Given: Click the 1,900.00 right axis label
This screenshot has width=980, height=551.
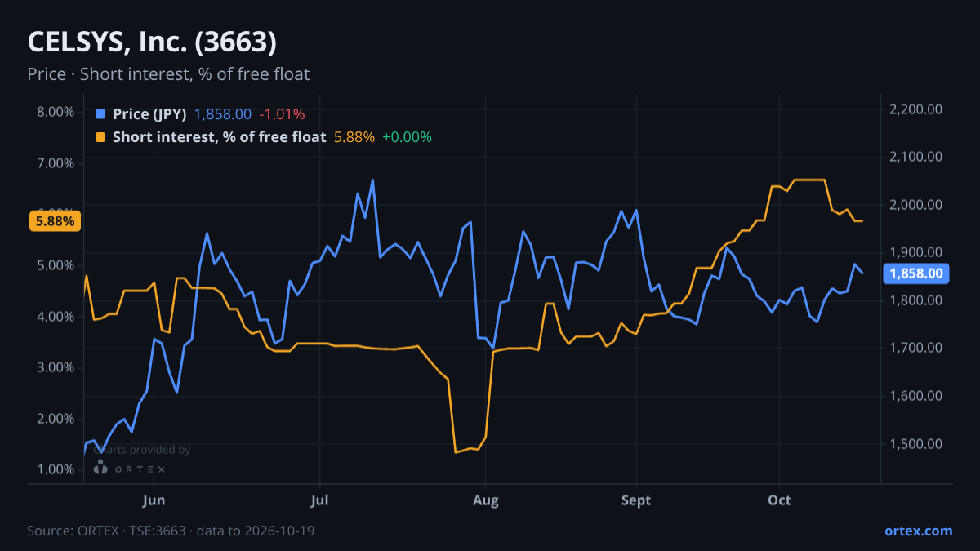Looking at the screenshot, I should tap(916, 252).
